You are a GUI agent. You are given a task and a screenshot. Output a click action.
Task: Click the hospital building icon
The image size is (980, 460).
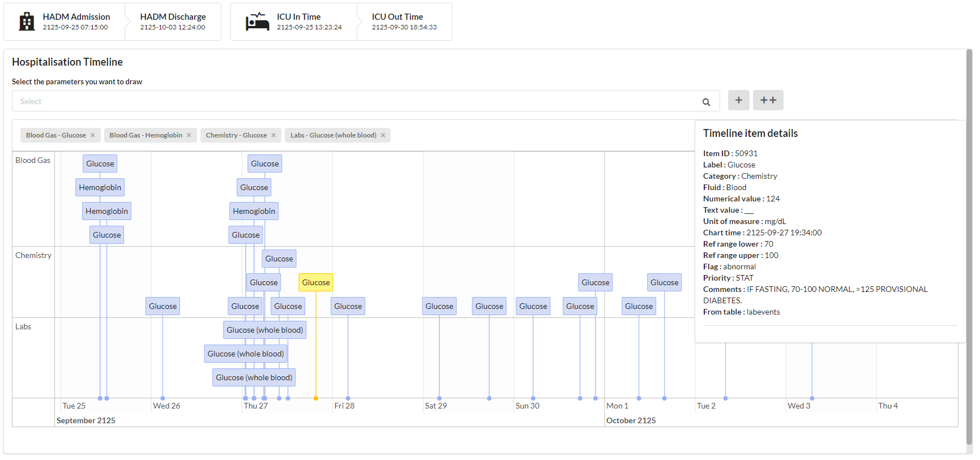(27, 22)
